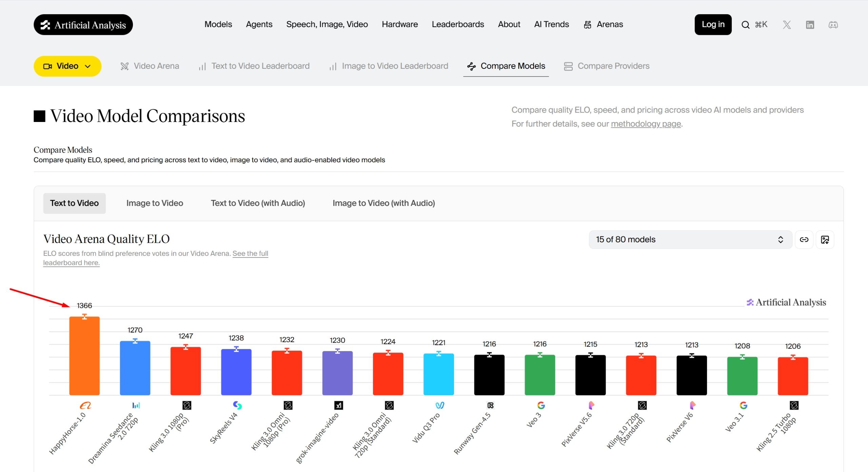Click the Alibaba logo under HappyHorse-1.0 bar
Viewport: 868px width, 472px height.
[85, 405]
